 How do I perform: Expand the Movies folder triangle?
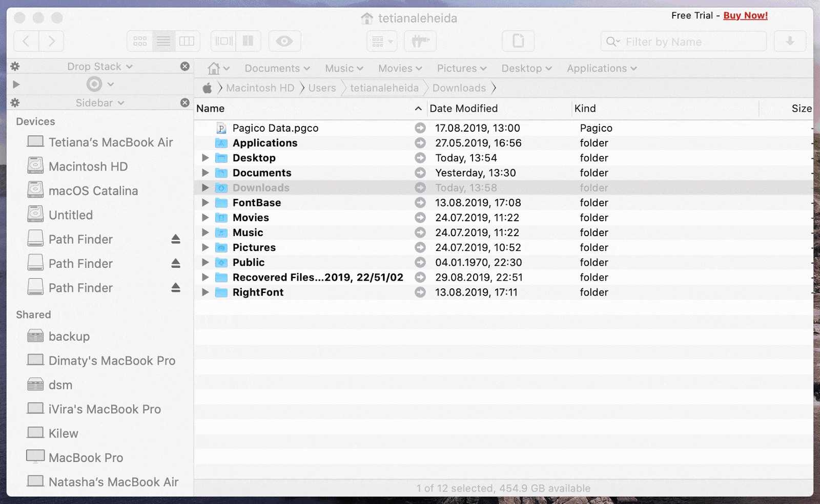point(206,217)
